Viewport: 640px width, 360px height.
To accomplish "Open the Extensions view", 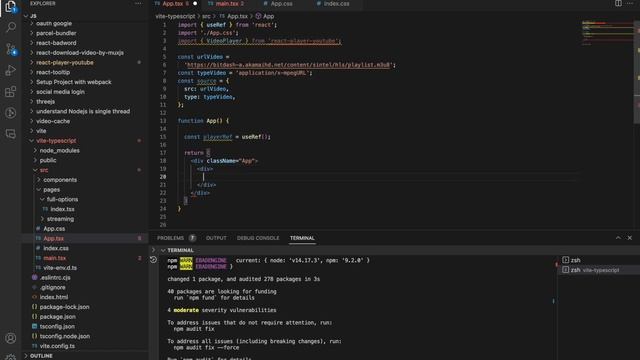I will point(11,91).
